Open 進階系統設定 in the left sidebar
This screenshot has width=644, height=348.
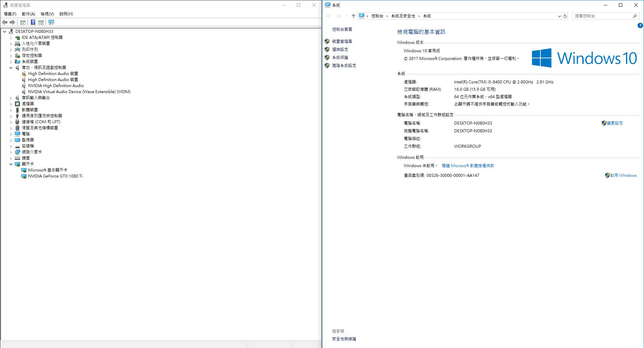point(344,66)
